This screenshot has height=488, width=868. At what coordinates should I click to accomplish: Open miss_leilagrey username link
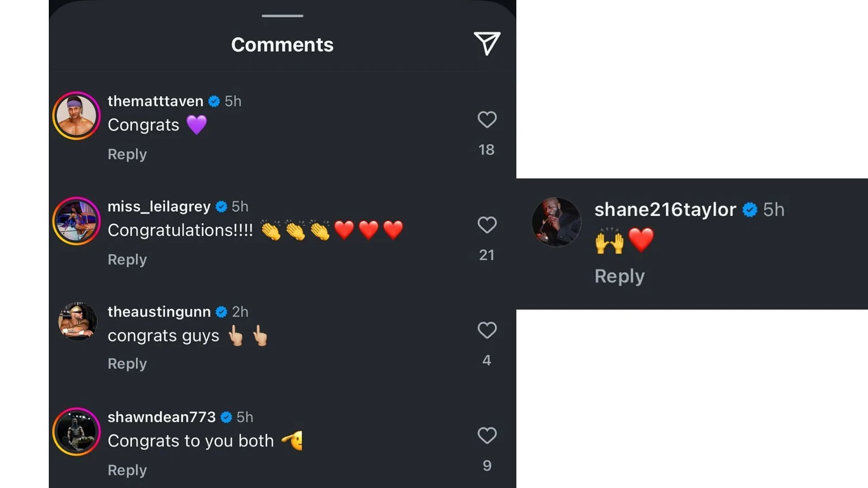(x=159, y=207)
